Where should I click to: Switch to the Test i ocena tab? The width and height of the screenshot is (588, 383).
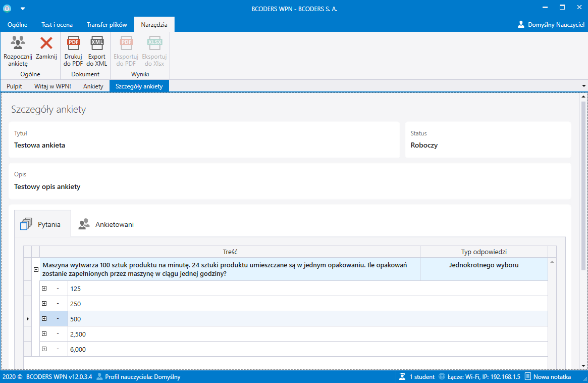pos(57,24)
